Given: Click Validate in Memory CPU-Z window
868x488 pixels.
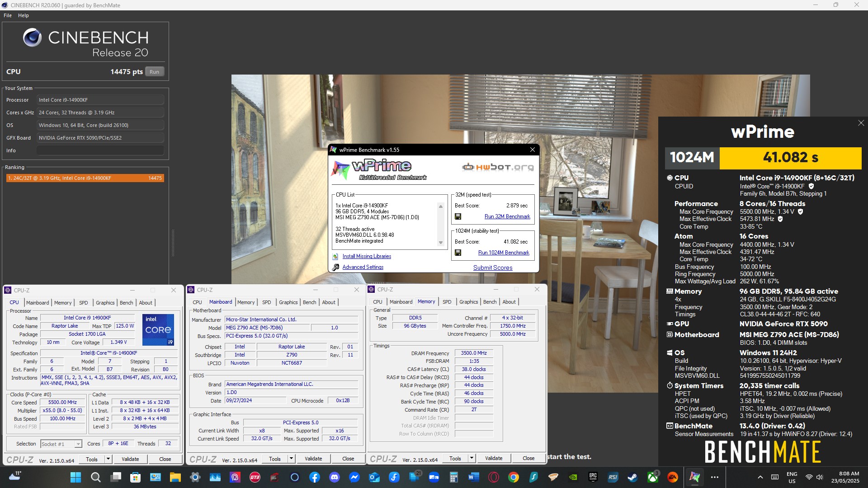Looking at the screenshot, I should 494,458.
